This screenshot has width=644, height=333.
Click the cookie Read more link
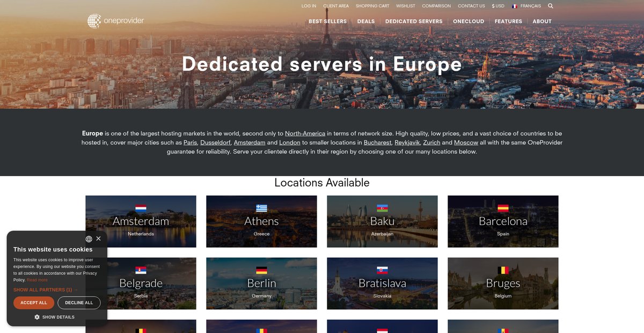coord(37,280)
